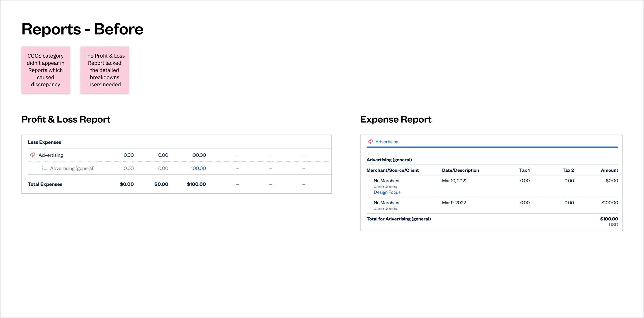Expand the Advertising category row
The image size is (644, 318).
click(x=51, y=155)
